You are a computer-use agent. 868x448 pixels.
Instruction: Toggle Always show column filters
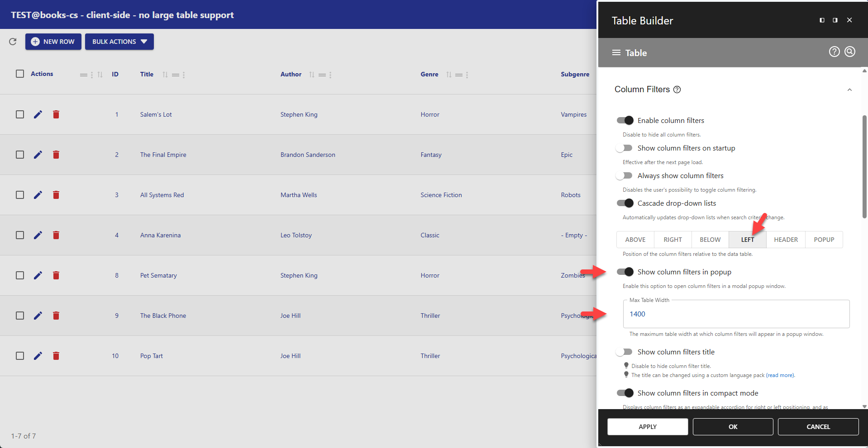tap(624, 175)
